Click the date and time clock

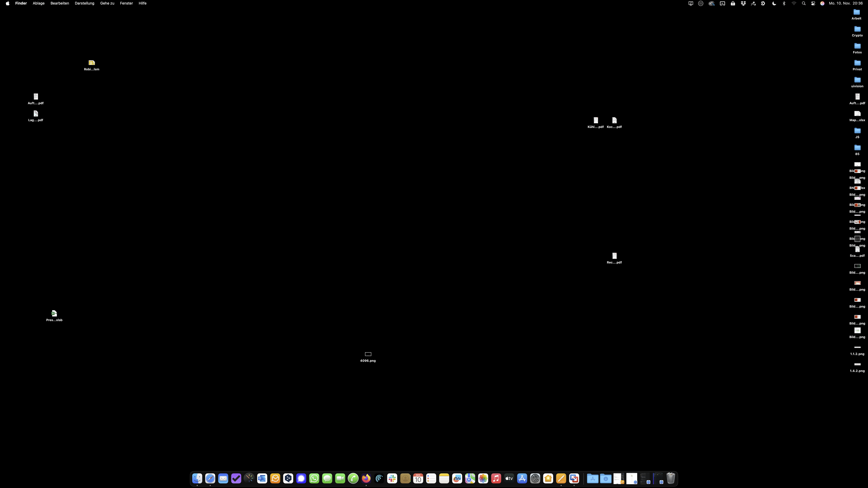(x=846, y=3)
